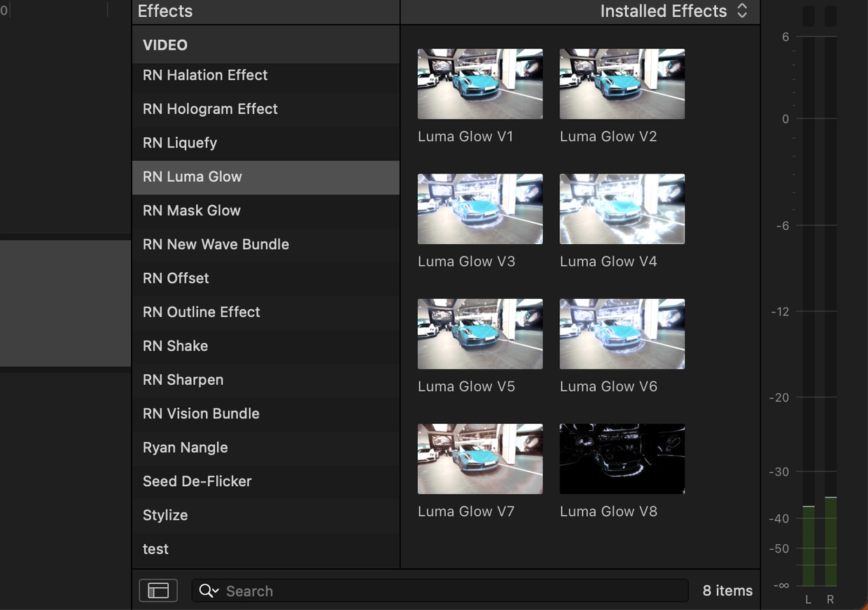Select the Ryan Nangle category
Viewport: 868px width, 610px height.
pos(185,448)
